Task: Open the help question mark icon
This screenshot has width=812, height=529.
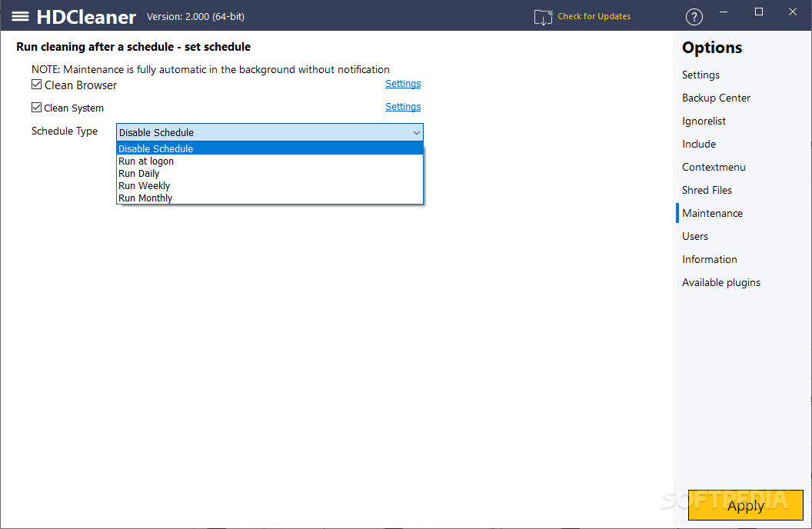Action: [694, 17]
